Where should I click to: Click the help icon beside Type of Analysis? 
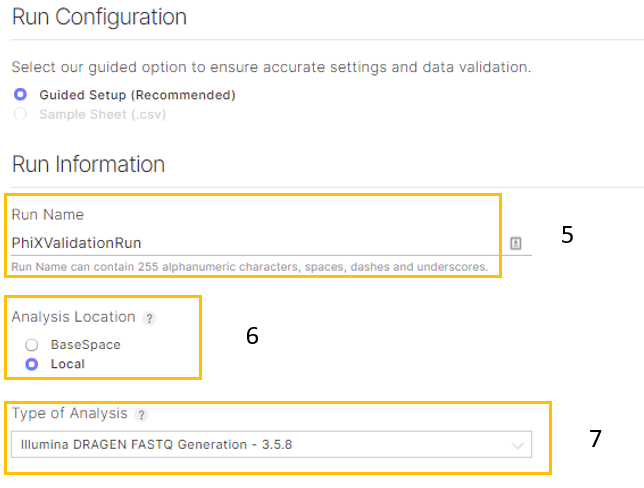tap(142, 415)
